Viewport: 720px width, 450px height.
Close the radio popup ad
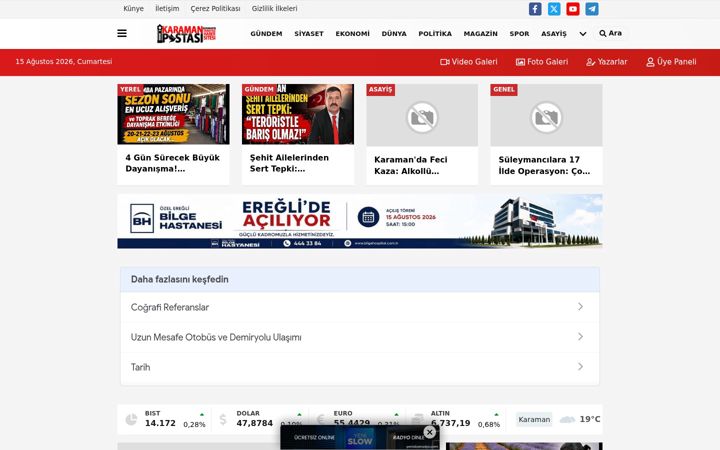(429, 432)
